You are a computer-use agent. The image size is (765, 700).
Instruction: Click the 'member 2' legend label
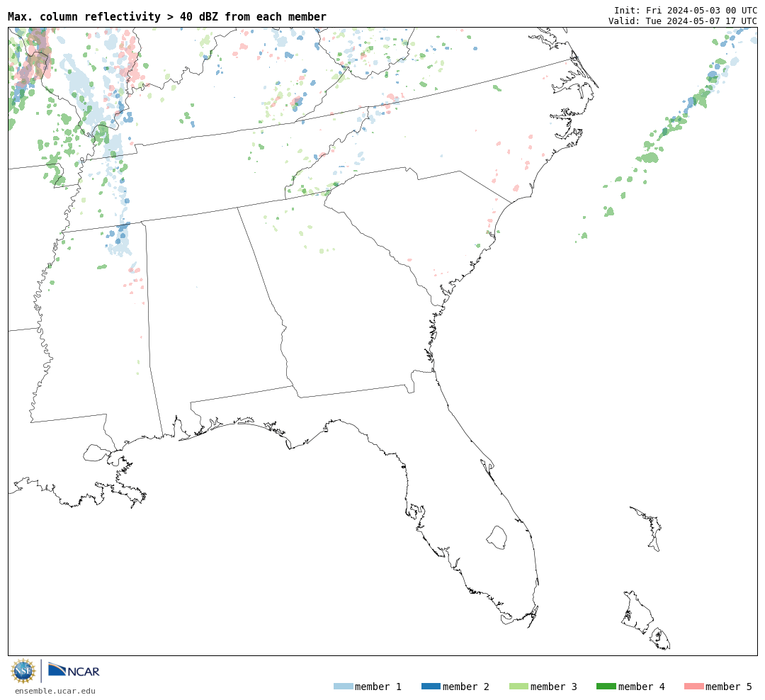click(466, 687)
